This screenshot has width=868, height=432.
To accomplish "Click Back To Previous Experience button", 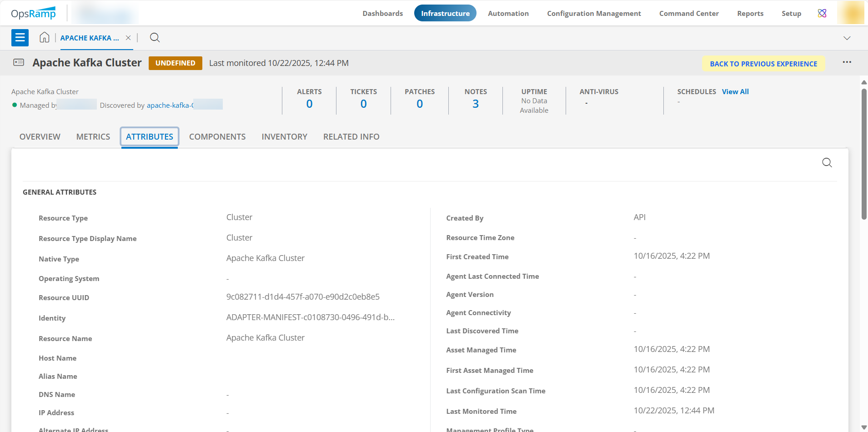I will (763, 64).
